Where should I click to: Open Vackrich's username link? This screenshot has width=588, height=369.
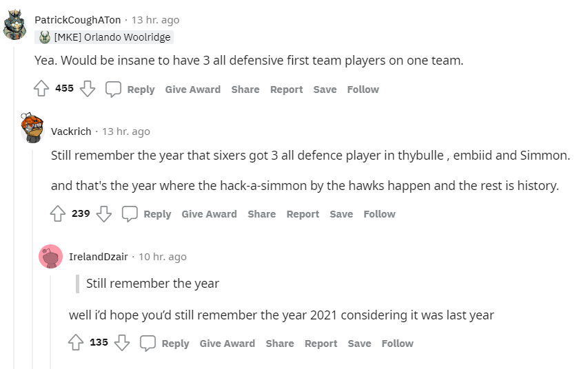point(71,131)
